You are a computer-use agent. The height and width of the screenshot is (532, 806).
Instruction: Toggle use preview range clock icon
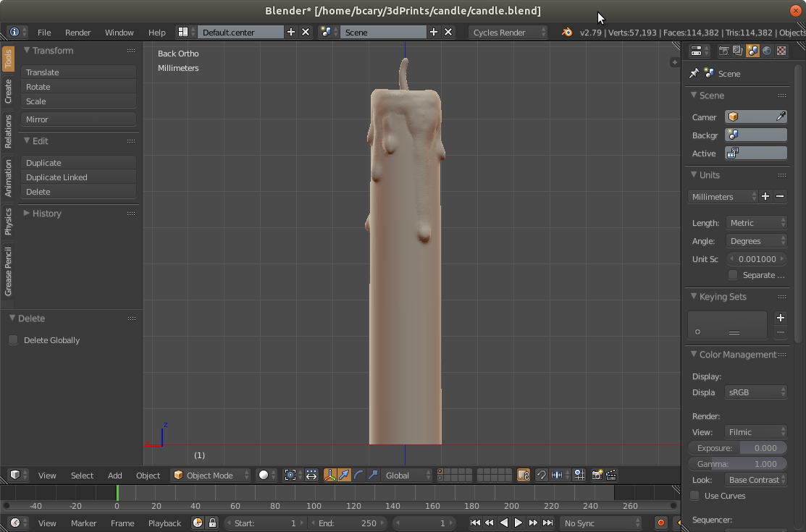pyautogui.click(x=198, y=523)
